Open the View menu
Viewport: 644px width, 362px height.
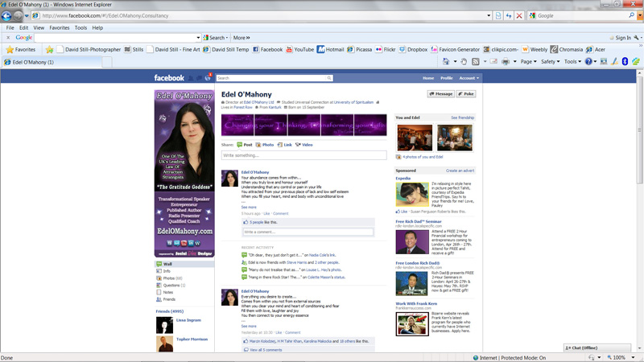[x=39, y=28]
